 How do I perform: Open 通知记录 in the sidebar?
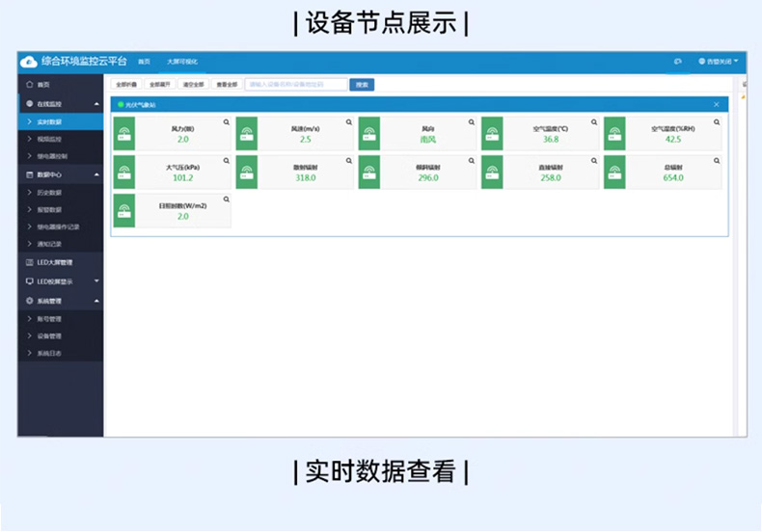[x=60, y=244]
